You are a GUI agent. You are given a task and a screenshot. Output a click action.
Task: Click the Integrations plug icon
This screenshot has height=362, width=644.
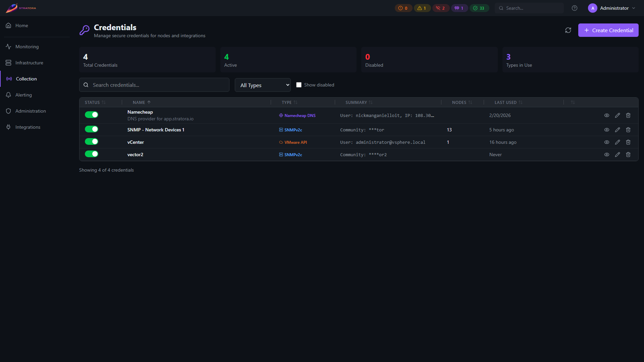click(x=8, y=127)
